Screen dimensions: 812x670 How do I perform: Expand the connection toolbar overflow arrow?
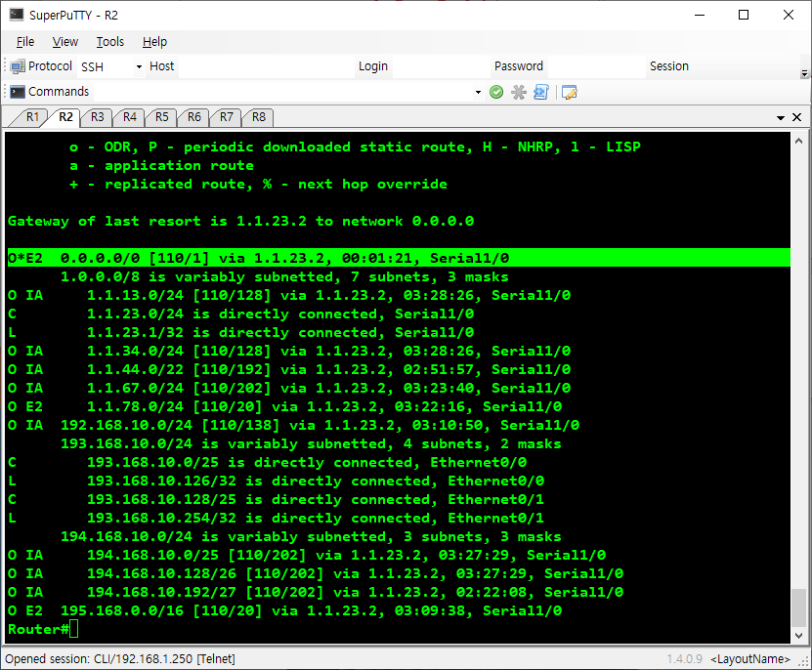tap(804, 73)
